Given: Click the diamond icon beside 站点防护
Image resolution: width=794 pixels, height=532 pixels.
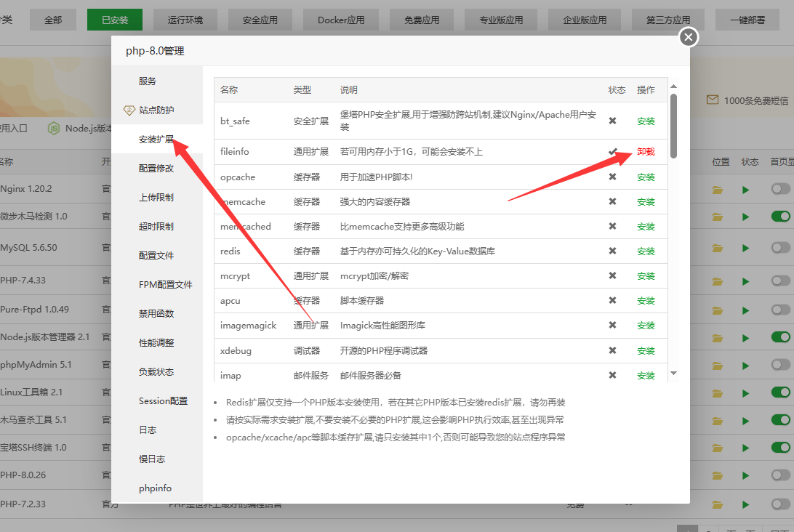Looking at the screenshot, I should [x=129, y=110].
